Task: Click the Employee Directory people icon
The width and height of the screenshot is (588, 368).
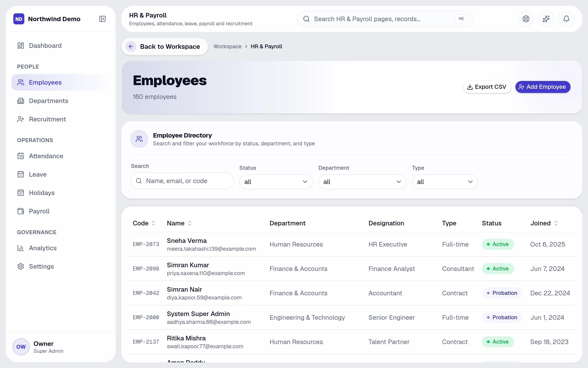Action: coord(139,139)
